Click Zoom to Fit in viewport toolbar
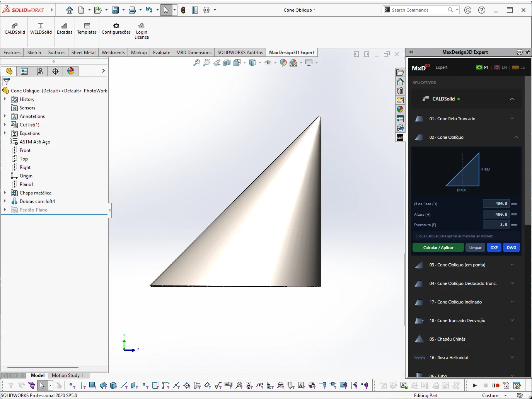 [197, 63]
